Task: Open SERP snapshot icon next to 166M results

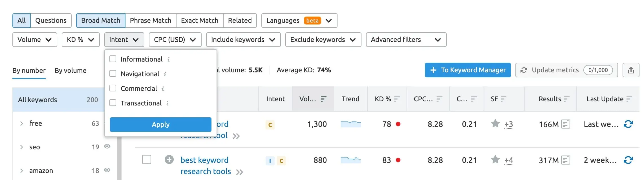Action: (x=565, y=124)
